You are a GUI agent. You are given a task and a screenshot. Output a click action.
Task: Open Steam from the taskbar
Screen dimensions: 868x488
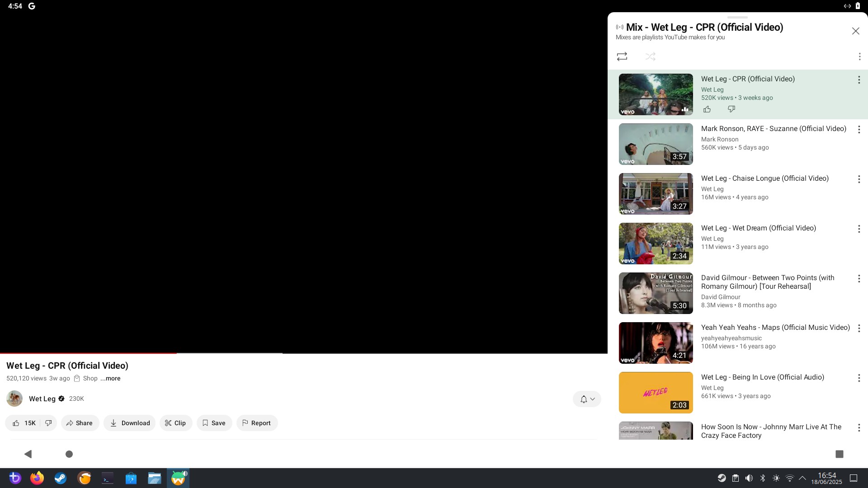[61, 478]
